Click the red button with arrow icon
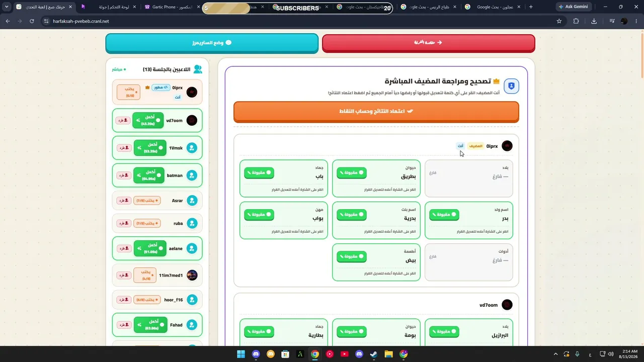This screenshot has width=644, height=362. [429, 43]
